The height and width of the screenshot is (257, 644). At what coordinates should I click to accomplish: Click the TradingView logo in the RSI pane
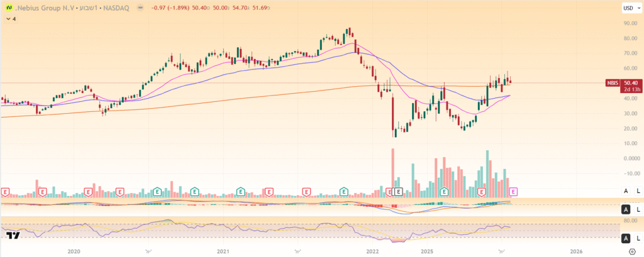(13, 235)
